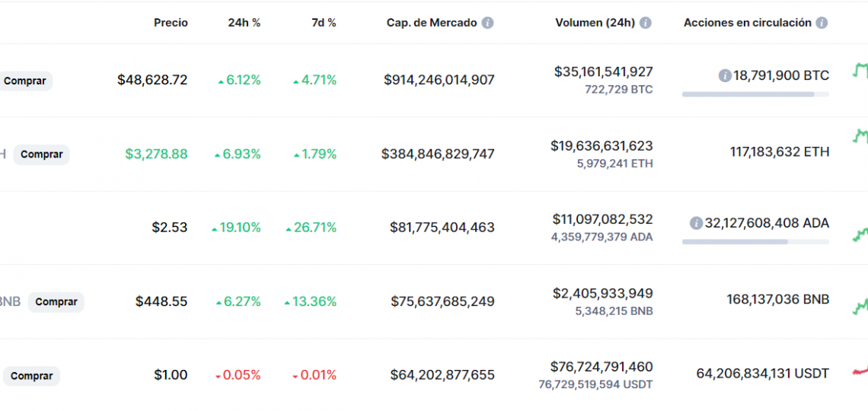Click market cap $81,775,404,463
This screenshot has height=411, width=868.
click(442, 228)
